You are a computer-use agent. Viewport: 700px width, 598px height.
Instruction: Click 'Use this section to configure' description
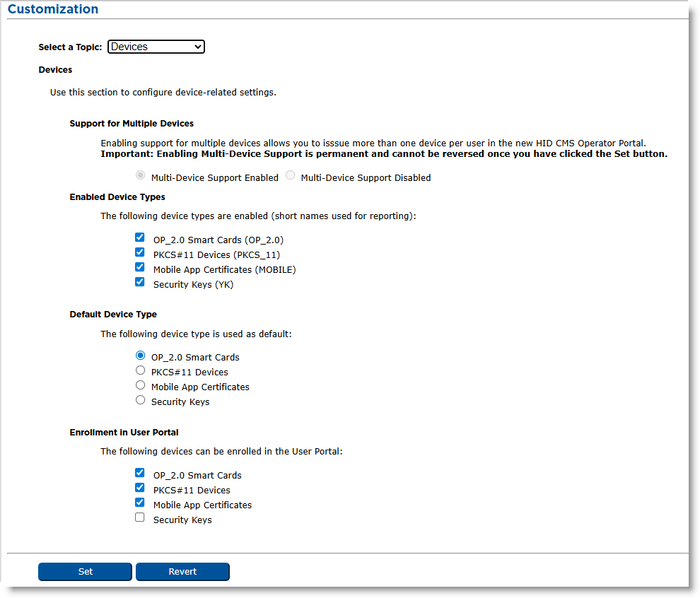point(163,93)
